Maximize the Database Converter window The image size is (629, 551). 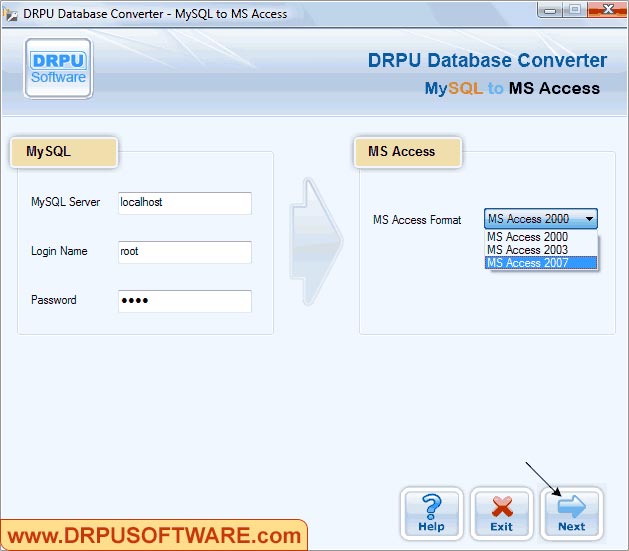[575, 10]
